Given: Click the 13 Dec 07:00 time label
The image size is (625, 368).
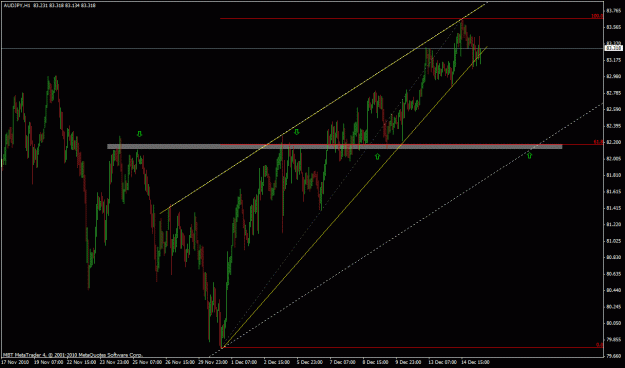Looking at the screenshot, I should pyautogui.click(x=442, y=362).
